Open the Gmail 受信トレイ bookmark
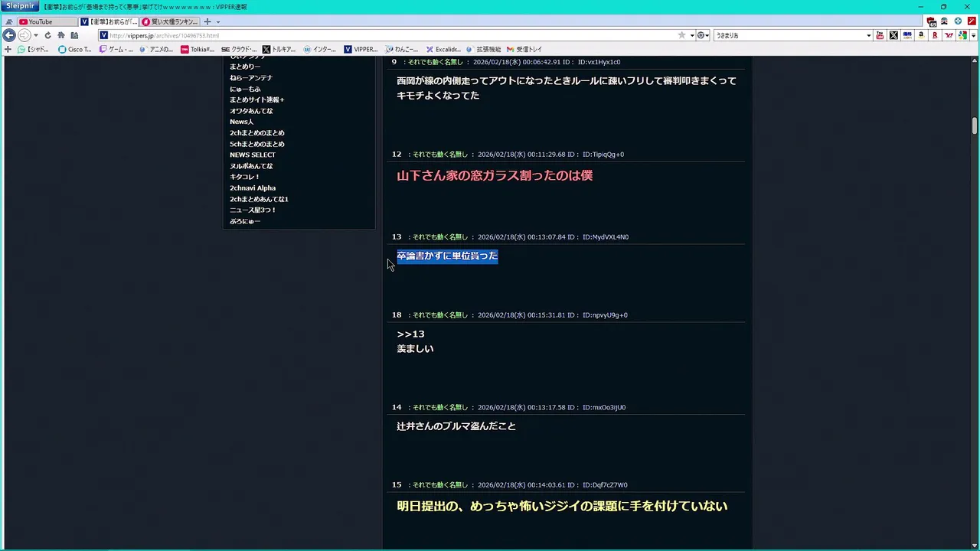 (x=524, y=49)
